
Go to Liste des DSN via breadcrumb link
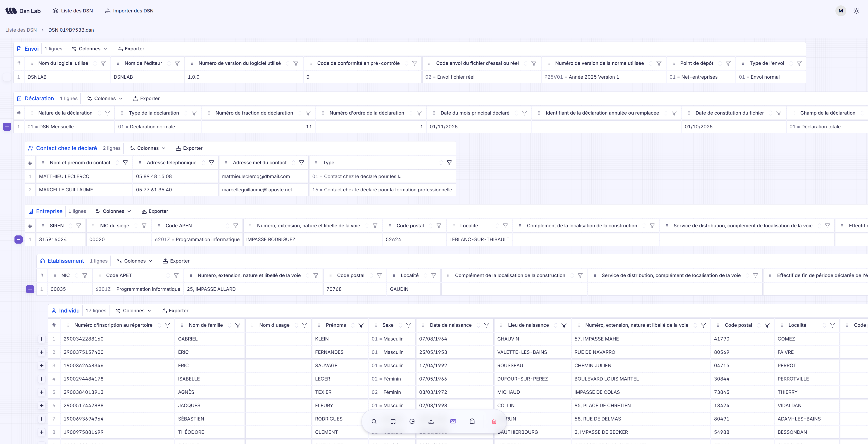pos(21,30)
